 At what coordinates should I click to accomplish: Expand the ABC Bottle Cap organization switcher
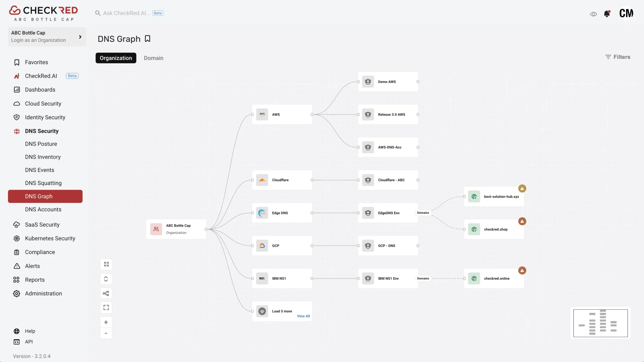pyautogui.click(x=47, y=37)
